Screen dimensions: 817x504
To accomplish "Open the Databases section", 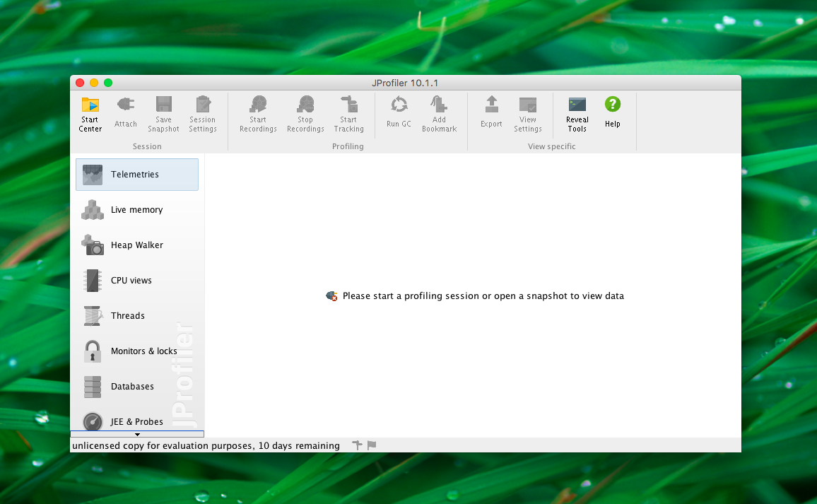I will (137, 386).
